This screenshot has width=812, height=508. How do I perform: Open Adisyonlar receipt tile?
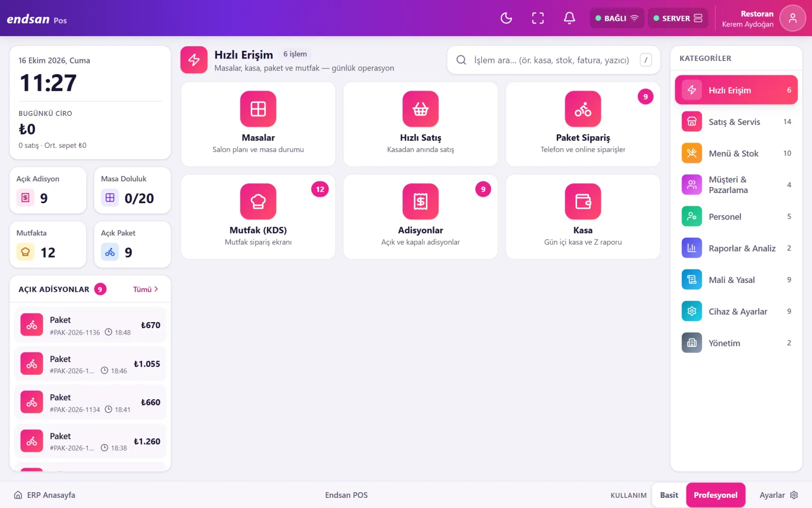[420, 216]
